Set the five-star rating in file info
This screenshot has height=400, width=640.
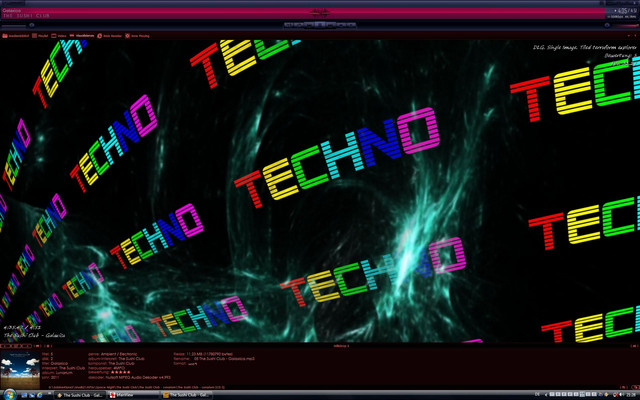120,372
